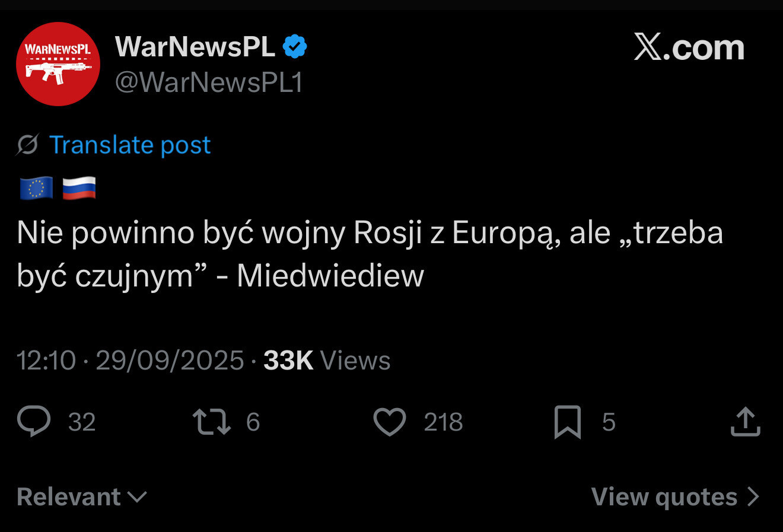Click the blue verified badge

pos(295,46)
